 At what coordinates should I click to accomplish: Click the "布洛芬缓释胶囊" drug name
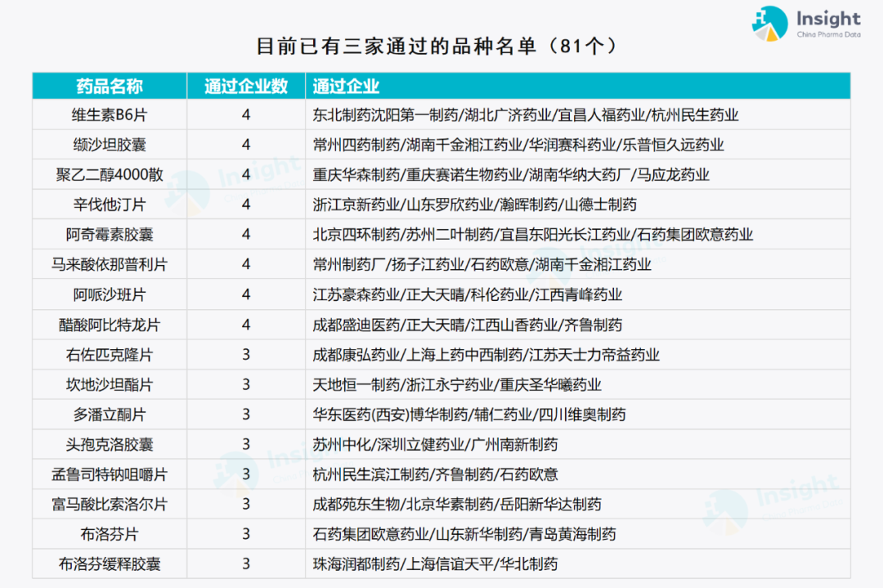tap(110, 563)
